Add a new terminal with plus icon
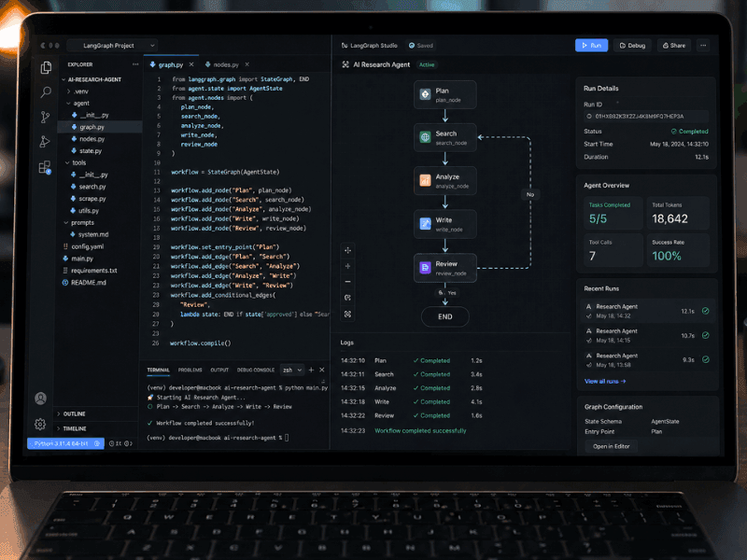 point(311,370)
